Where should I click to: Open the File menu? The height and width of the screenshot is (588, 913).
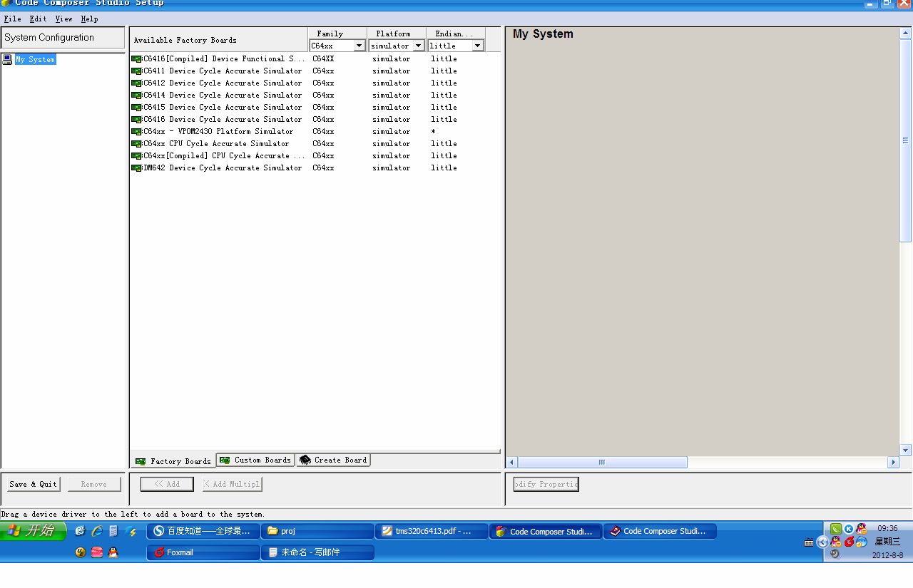(x=12, y=19)
